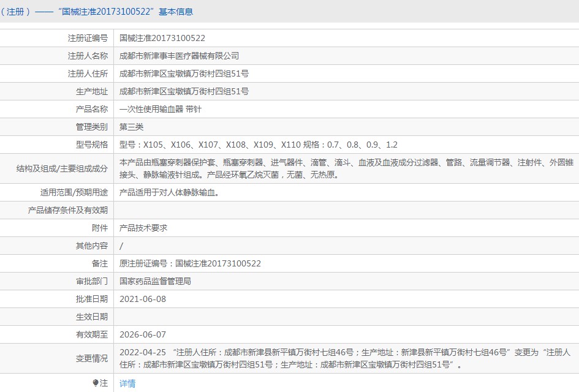Screen dimensions: 579x392
Task: Click the 注册人住所 label
Action: coord(88,73)
